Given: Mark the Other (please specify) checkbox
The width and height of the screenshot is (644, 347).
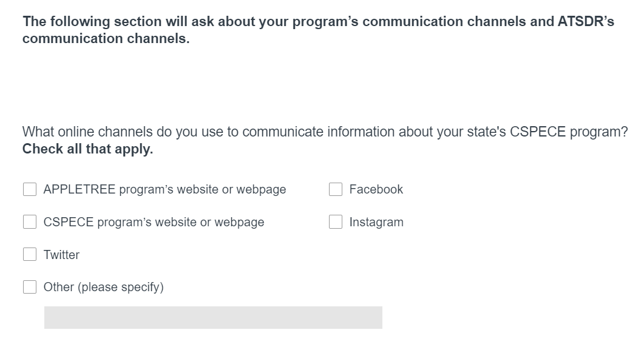Looking at the screenshot, I should [30, 287].
